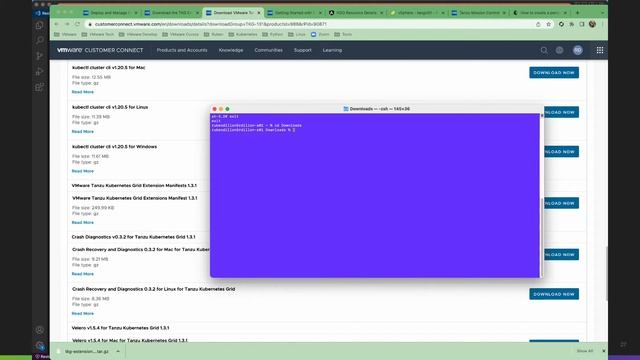Switch to the 'NGC Resource Details' tab
This screenshot has height=360, width=640.
[x=356, y=13]
